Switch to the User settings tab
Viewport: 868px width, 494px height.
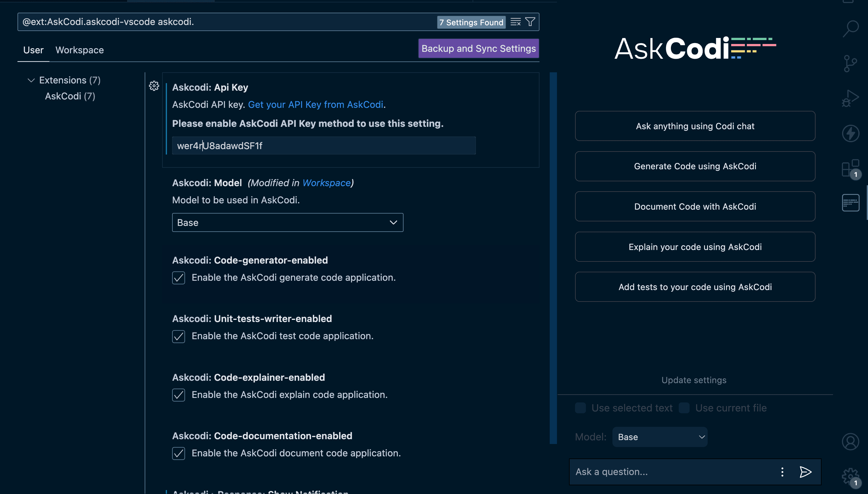pyautogui.click(x=33, y=50)
